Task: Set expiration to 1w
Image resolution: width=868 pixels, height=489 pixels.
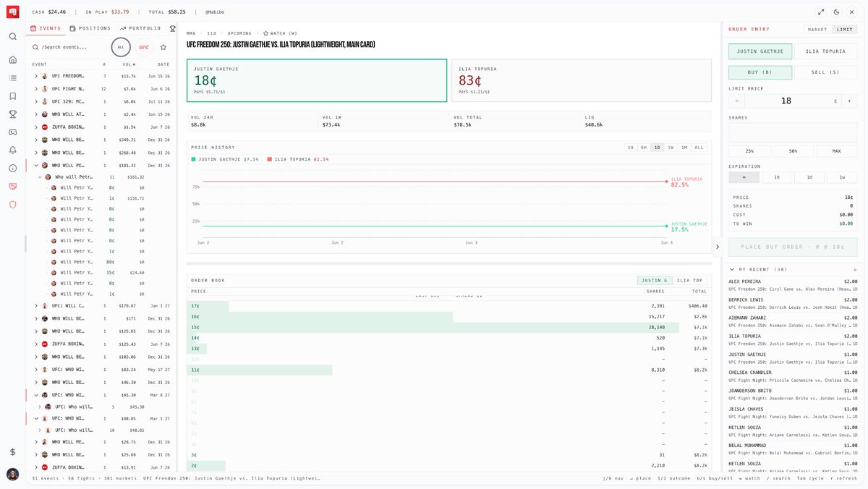Action: point(842,177)
